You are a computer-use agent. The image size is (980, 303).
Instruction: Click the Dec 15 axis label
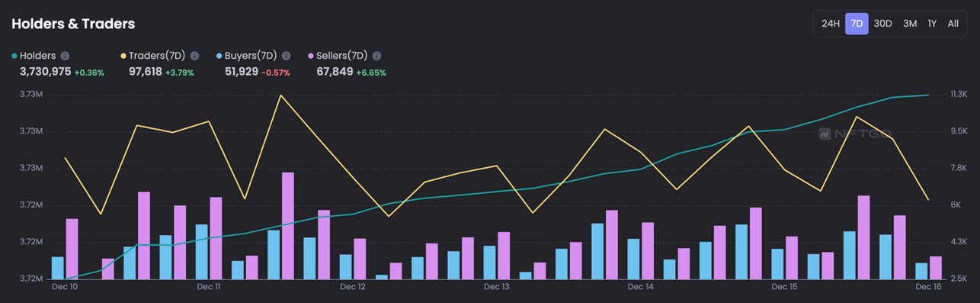[x=784, y=287]
